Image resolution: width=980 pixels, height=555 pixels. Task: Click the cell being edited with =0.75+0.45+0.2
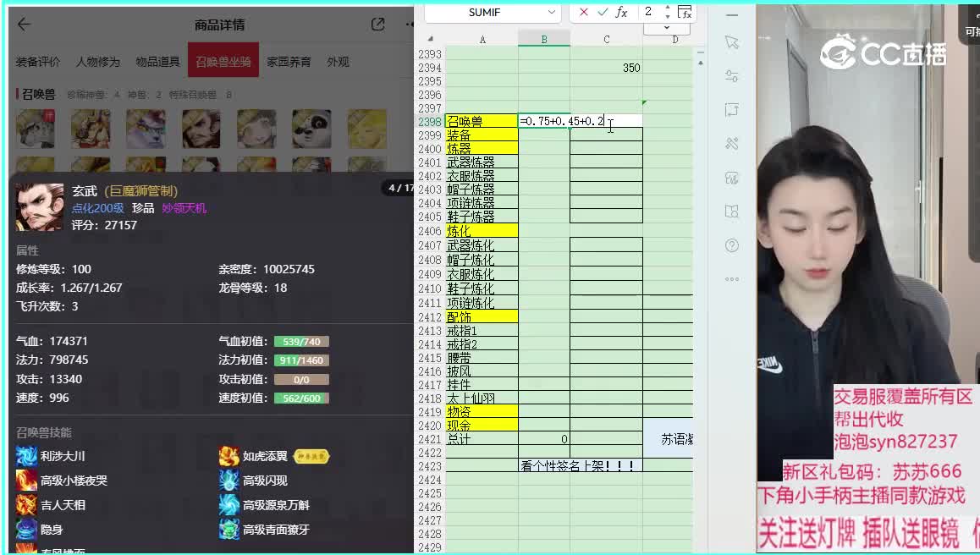[580, 121]
